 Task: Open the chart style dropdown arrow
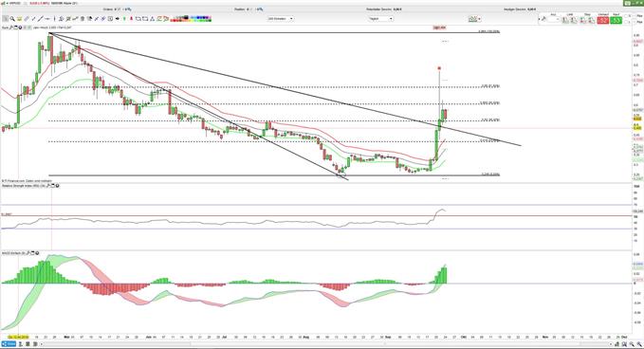pos(479,19)
